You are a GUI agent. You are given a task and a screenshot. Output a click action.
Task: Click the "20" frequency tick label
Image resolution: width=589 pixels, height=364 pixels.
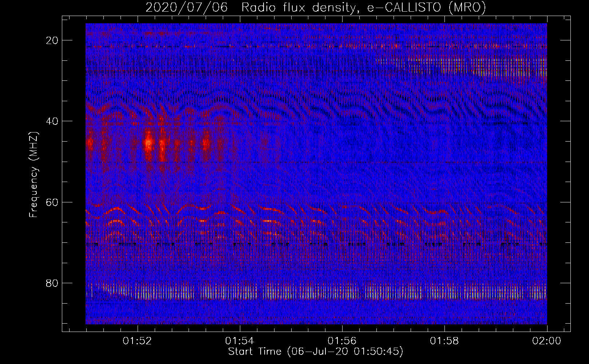[x=52, y=40]
